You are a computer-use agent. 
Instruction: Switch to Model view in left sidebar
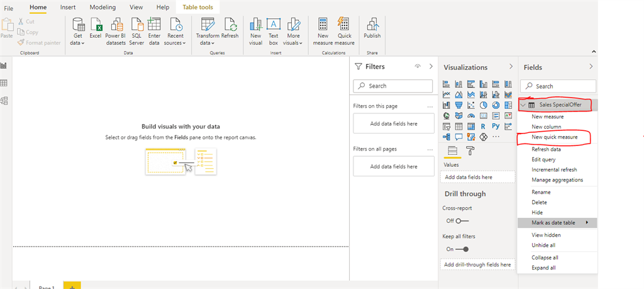tap(4, 100)
